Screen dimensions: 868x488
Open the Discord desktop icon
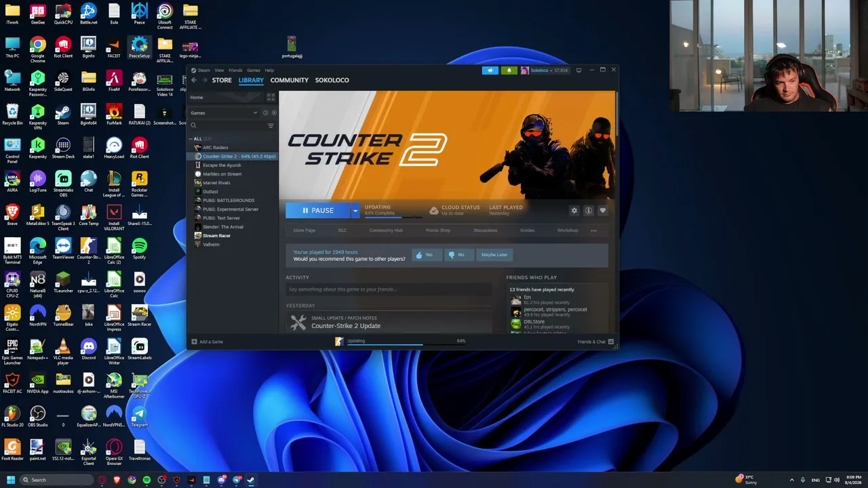(88, 349)
